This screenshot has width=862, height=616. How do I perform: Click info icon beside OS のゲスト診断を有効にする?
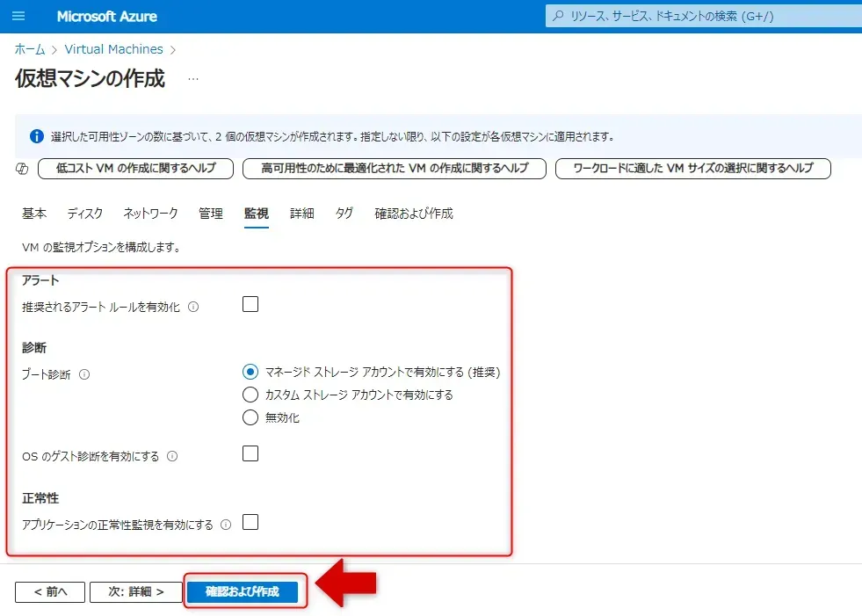(172, 457)
